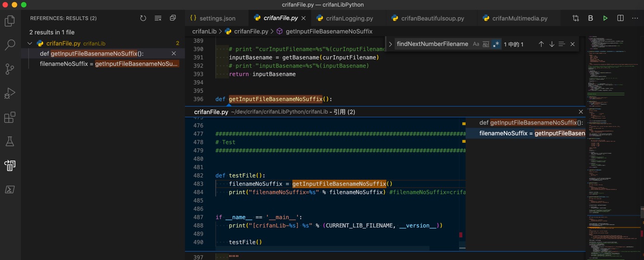The width and height of the screenshot is (644, 260).
Task: Open the Explorer view in activity bar
Action: [x=10, y=21]
